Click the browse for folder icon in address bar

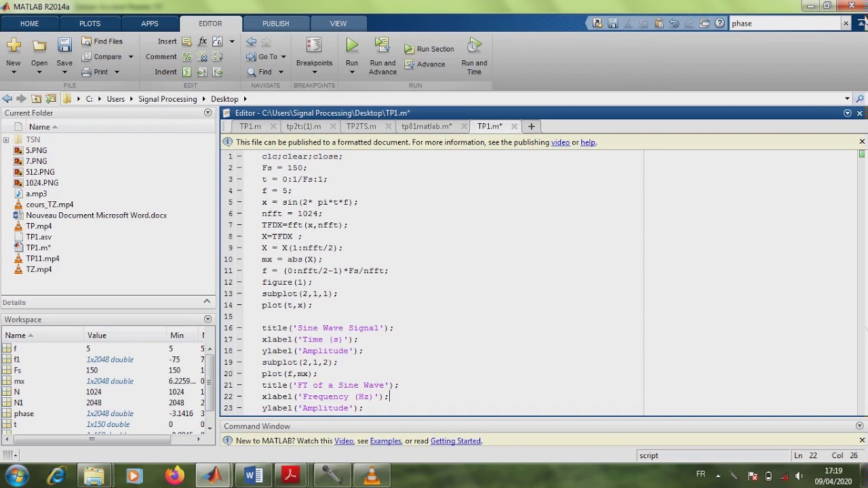click(51, 99)
